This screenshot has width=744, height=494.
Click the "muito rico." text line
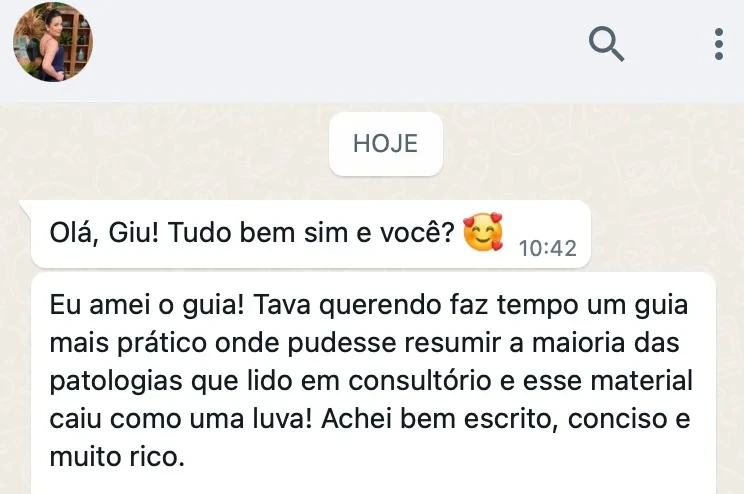pos(115,459)
